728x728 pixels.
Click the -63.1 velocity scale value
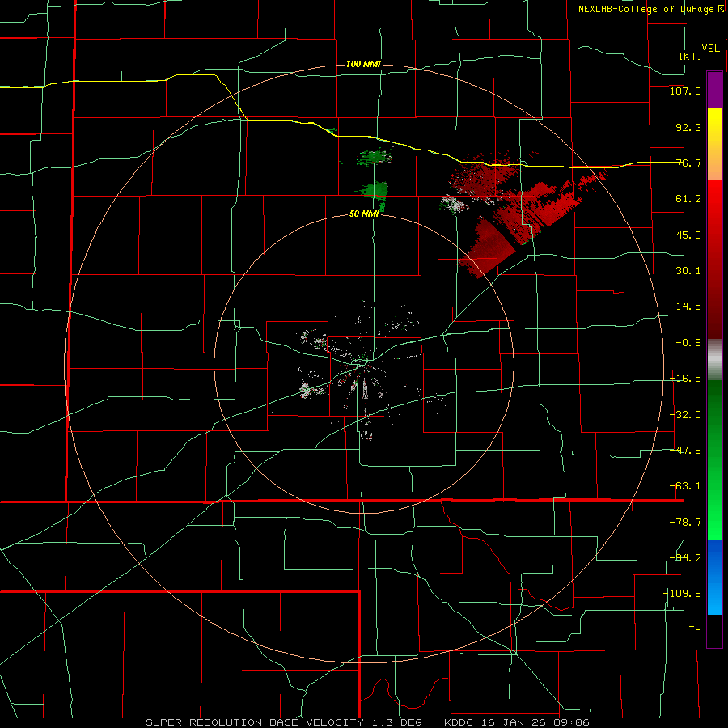(x=685, y=486)
